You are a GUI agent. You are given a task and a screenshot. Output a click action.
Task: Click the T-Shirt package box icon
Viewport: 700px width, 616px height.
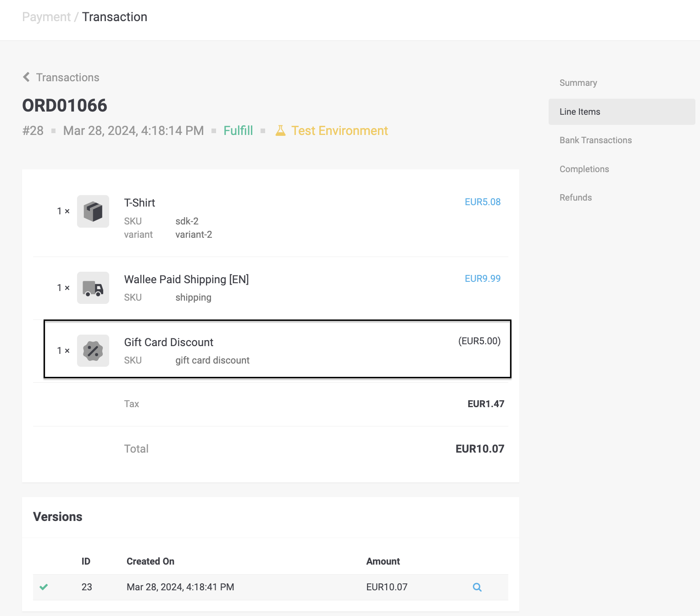[93, 212]
